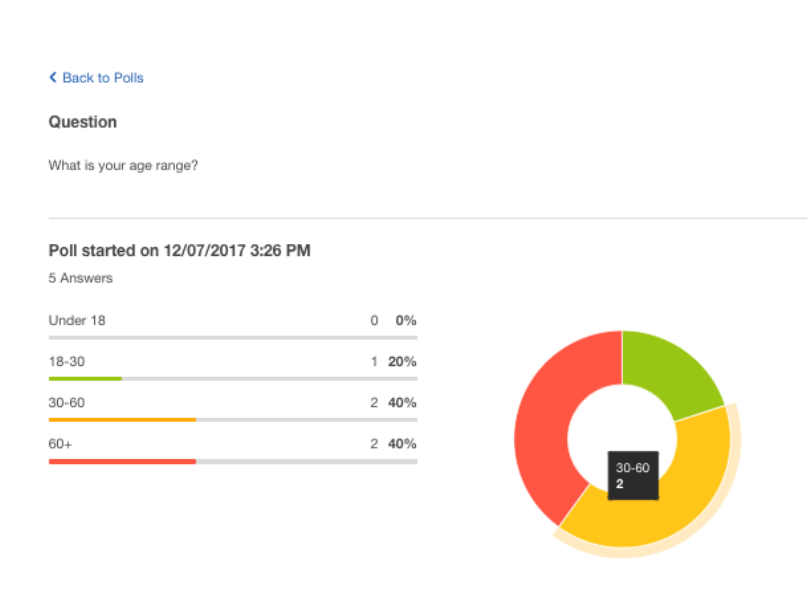811x608 pixels.
Task: Click the Back to Polls link
Action: [x=96, y=78]
